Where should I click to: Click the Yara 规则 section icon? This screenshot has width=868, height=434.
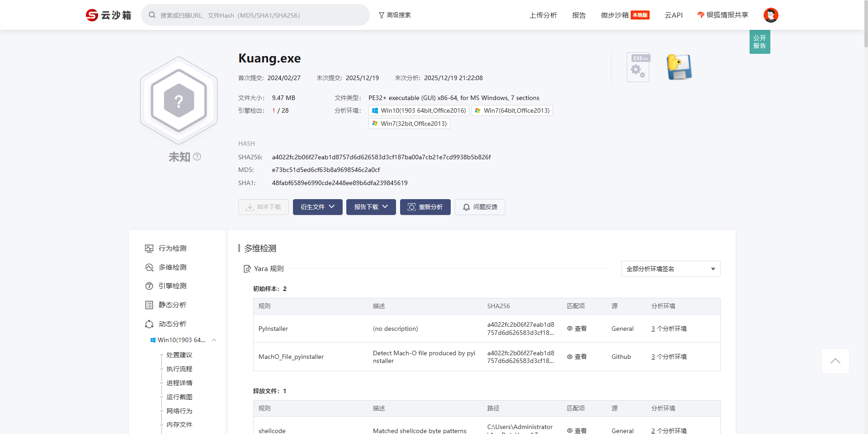pos(247,269)
